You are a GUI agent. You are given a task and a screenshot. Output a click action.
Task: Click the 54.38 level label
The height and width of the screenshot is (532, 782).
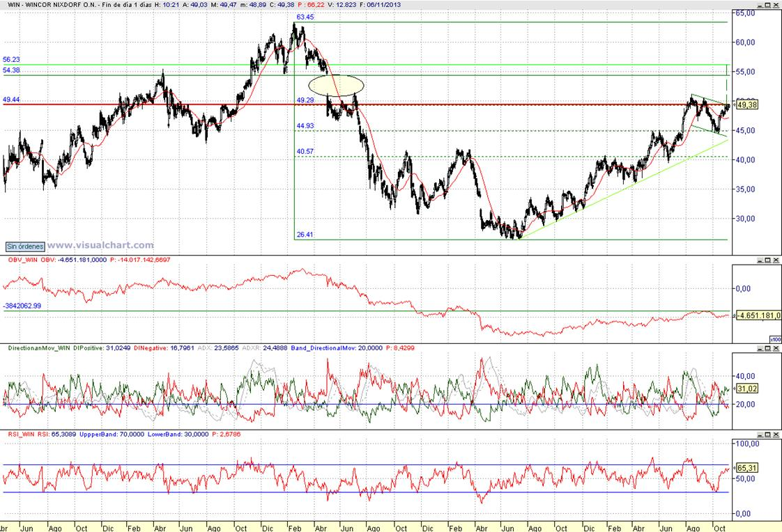(11, 70)
